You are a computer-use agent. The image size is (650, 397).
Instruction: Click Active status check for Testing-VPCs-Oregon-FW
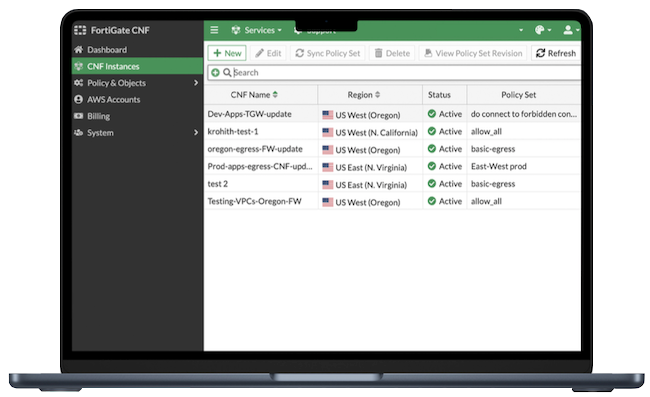pyautogui.click(x=432, y=201)
